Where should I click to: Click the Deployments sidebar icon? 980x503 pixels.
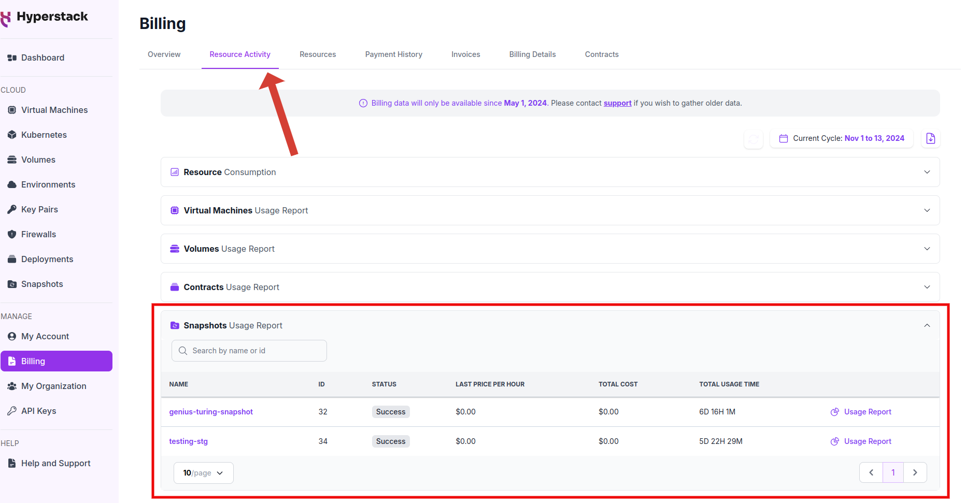point(12,259)
